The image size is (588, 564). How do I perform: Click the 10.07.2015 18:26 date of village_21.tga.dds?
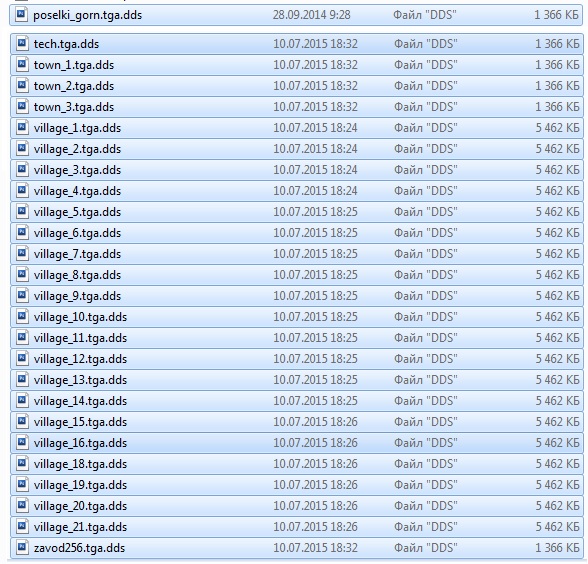(315, 527)
